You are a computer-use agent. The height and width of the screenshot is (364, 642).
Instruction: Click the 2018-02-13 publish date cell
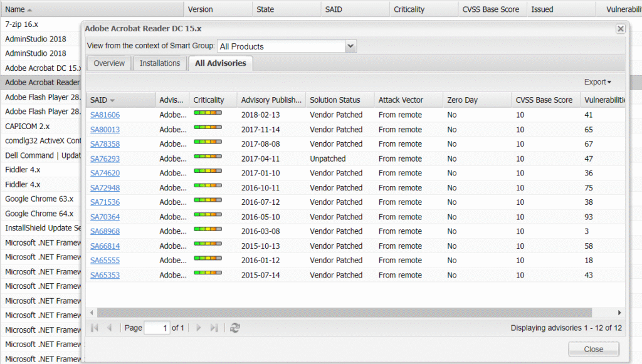[x=260, y=115]
